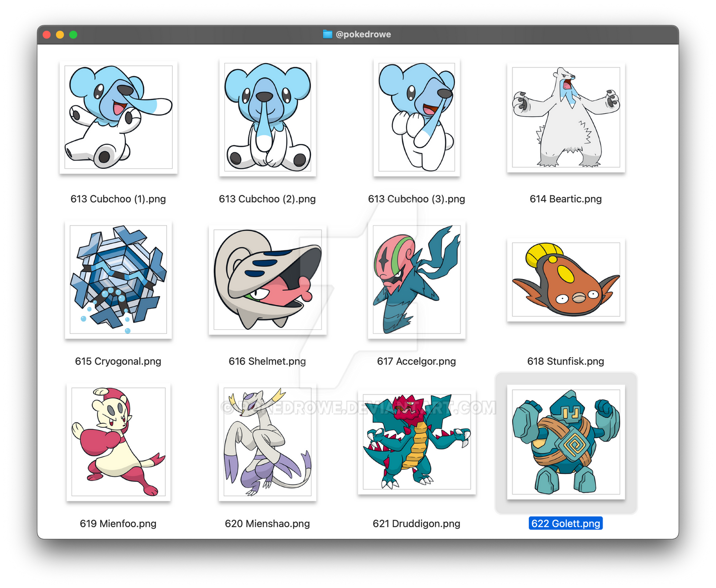The width and height of the screenshot is (716, 588).
Task: Click the filename 614 Beartic.png
Action: (566, 199)
